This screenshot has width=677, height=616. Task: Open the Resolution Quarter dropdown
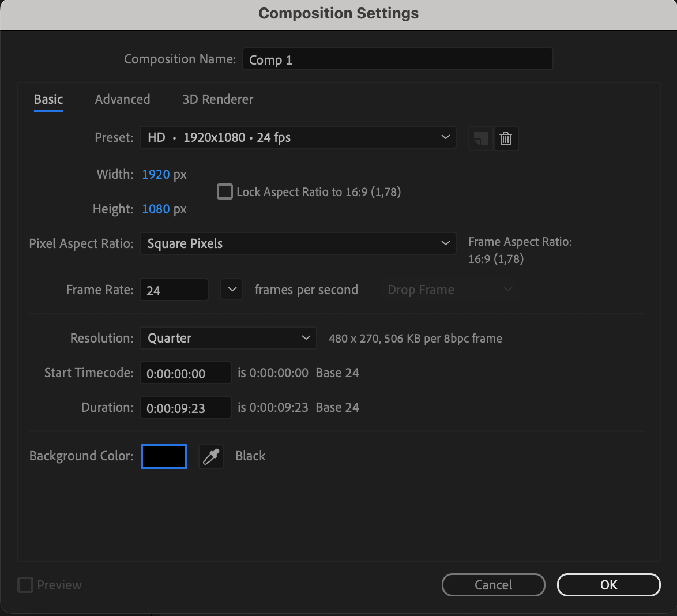pos(228,338)
